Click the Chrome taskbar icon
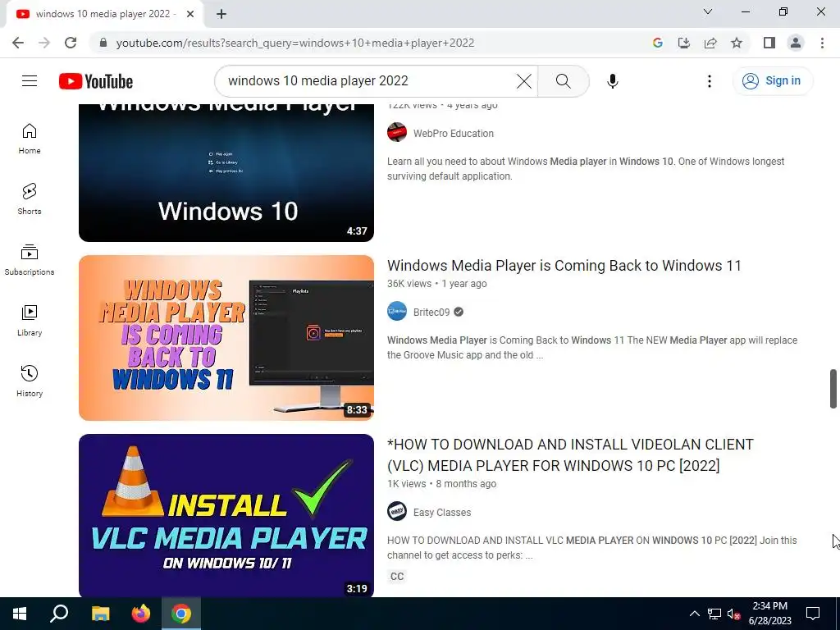This screenshot has height=630, width=840. 181,614
